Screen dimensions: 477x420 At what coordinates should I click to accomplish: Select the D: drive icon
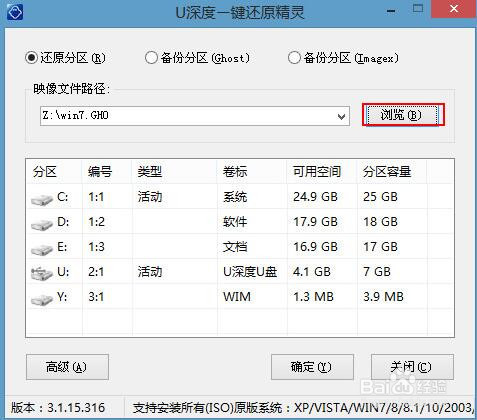coord(42,225)
